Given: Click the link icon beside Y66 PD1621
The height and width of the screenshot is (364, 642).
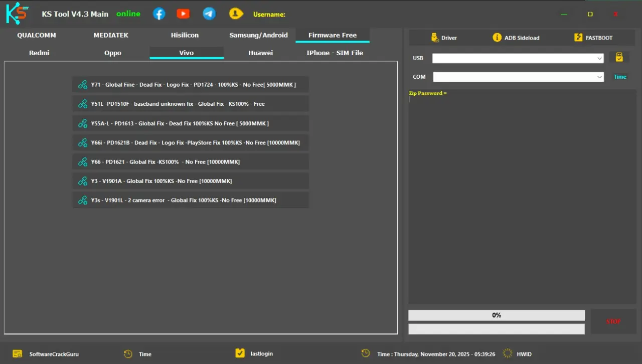Looking at the screenshot, I should click(x=83, y=162).
